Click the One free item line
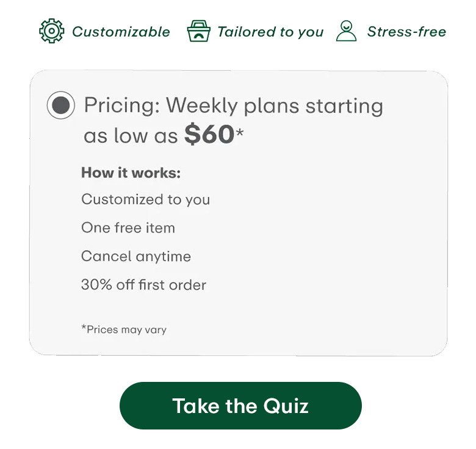 [128, 228]
